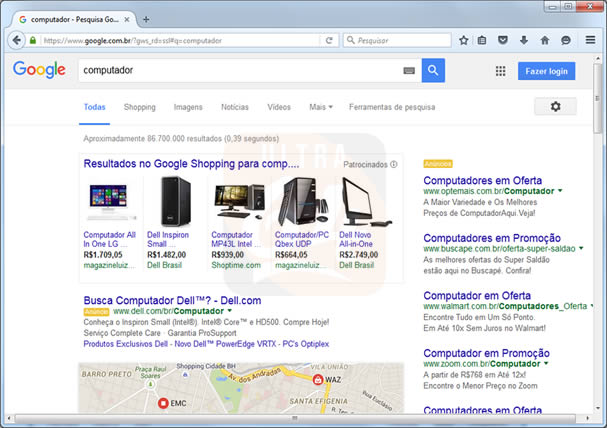Open the Firefox downloads arrow

pos(523,41)
